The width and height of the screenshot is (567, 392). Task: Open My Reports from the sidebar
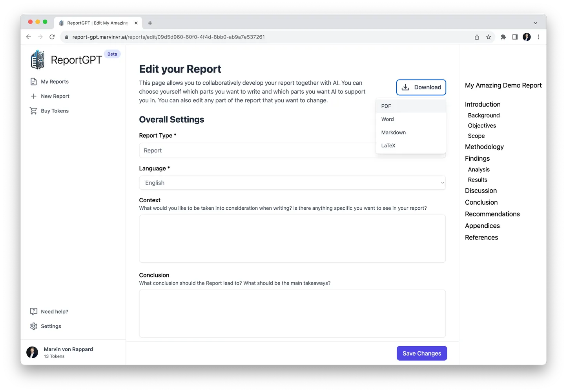(x=54, y=82)
